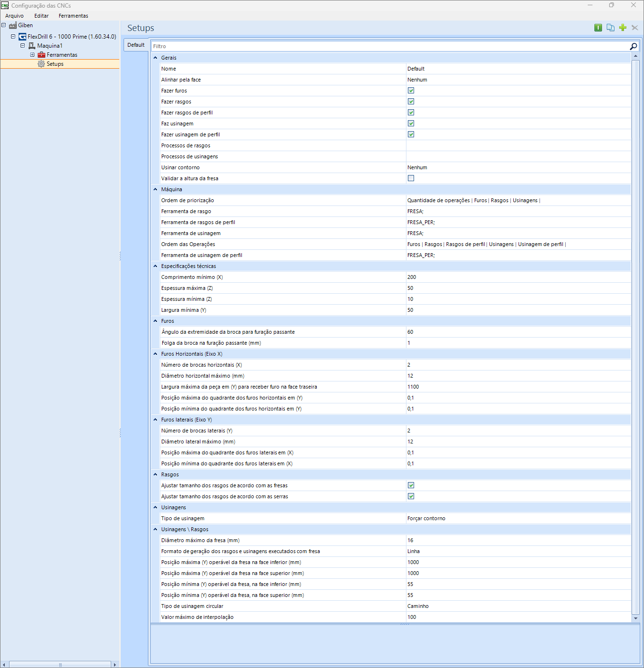
Task: Click the Valor máximo de interpolação value 100
Action: pyautogui.click(x=519, y=617)
